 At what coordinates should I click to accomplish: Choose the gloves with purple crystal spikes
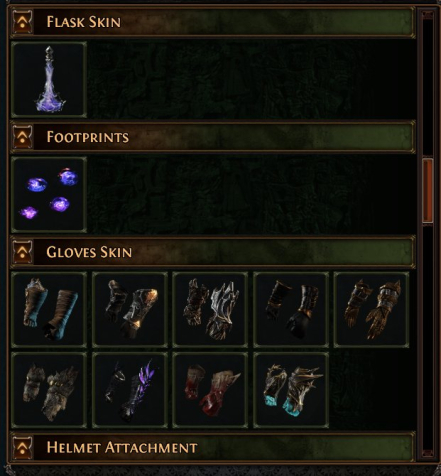(x=130, y=390)
